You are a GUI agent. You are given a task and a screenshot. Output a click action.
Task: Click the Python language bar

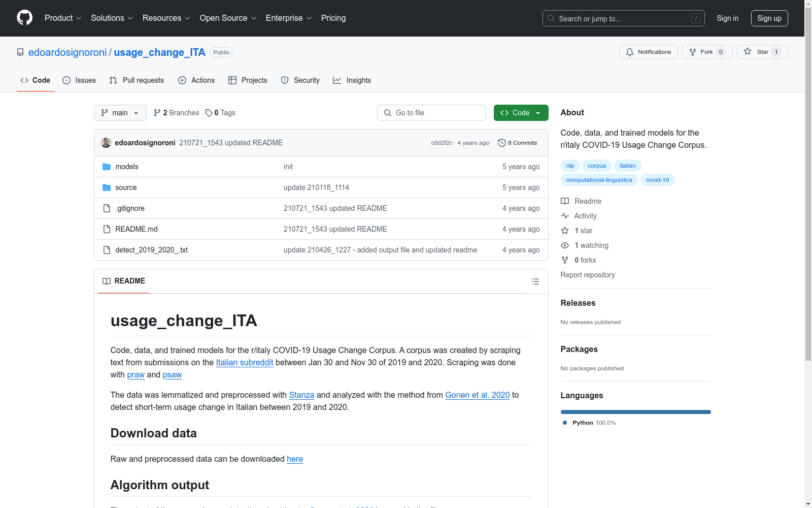636,412
